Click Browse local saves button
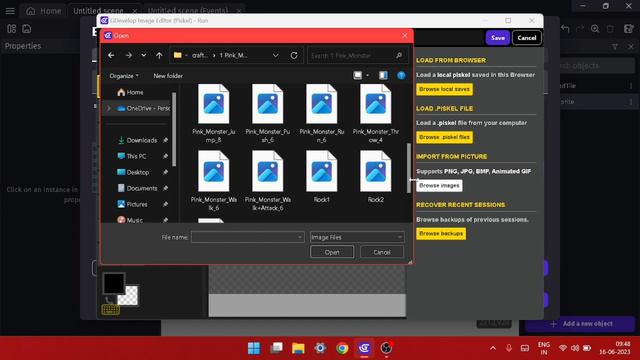 click(444, 89)
